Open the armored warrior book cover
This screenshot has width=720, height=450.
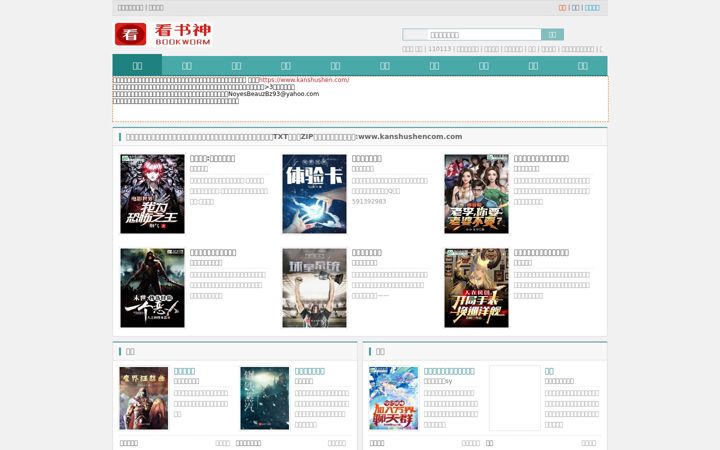144,398
